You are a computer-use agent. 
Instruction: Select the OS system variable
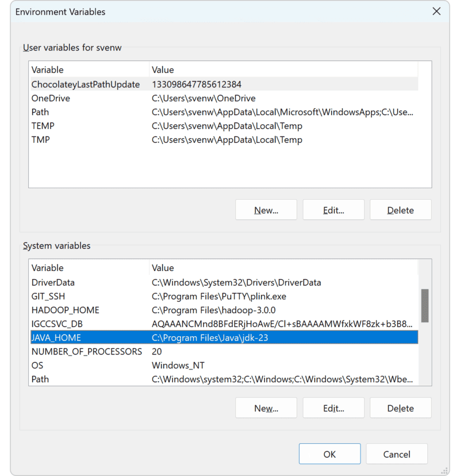(86, 365)
